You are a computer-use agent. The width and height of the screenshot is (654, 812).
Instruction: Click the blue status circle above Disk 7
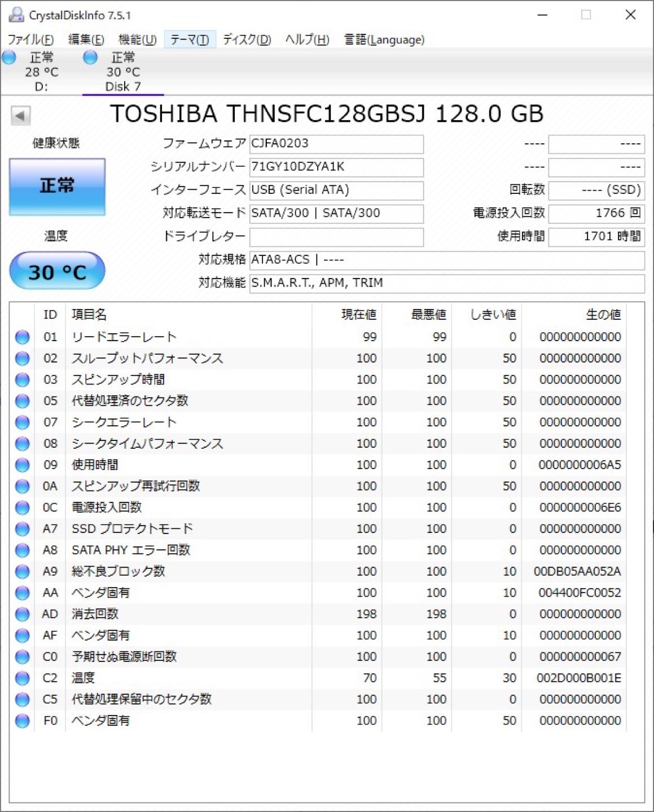point(90,57)
